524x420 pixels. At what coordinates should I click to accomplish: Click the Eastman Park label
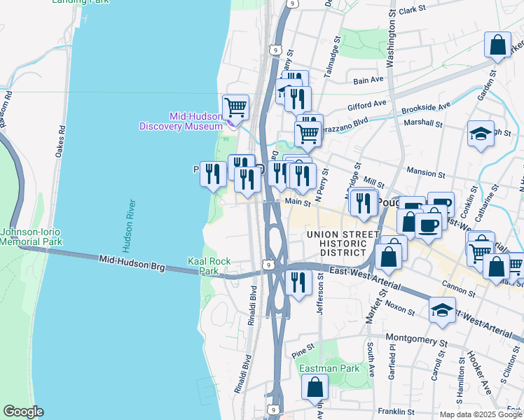point(329,369)
